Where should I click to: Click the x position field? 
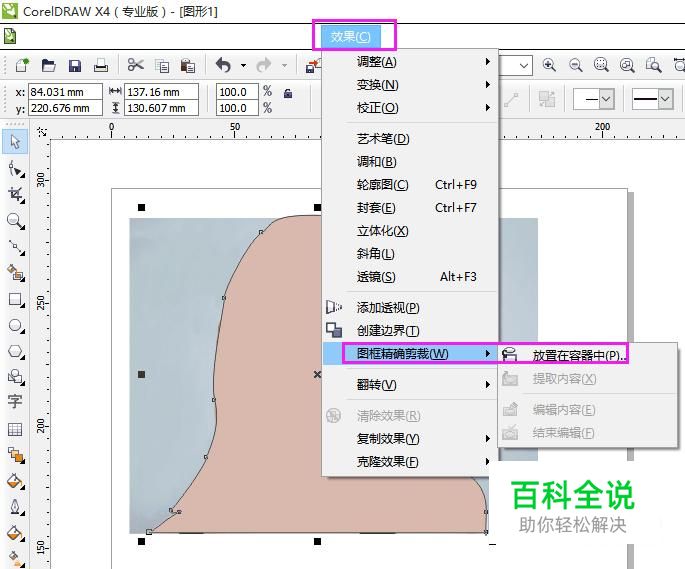65,92
